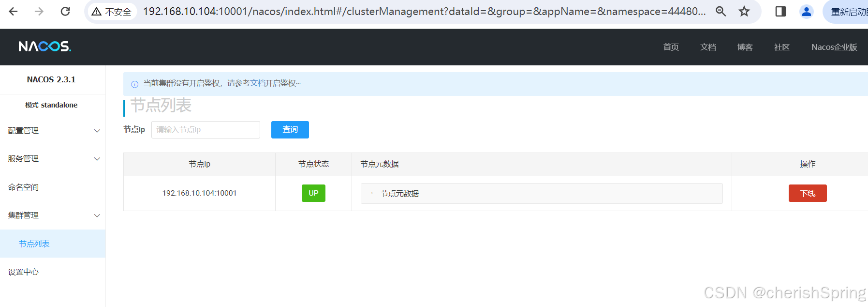Open the zoom magnifier icon in address bar

(x=721, y=11)
